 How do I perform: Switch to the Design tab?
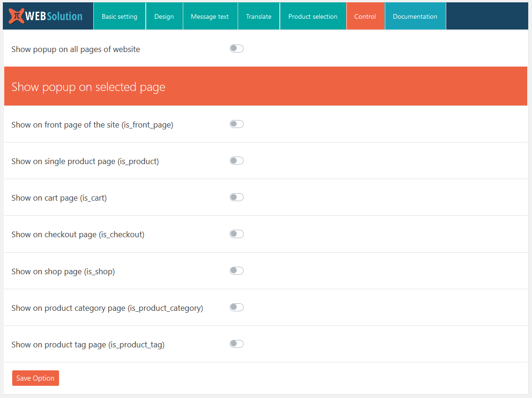coord(164,16)
